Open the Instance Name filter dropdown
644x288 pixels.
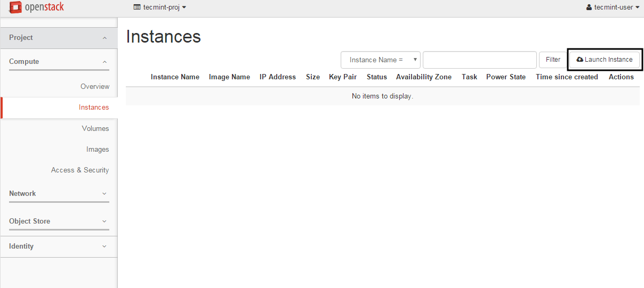381,60
